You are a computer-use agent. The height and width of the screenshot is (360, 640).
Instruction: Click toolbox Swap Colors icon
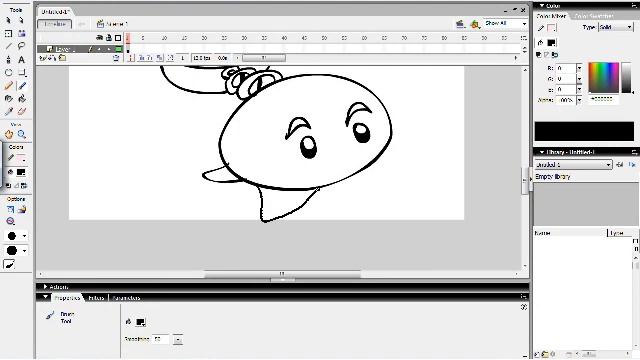tap(24, 186)
